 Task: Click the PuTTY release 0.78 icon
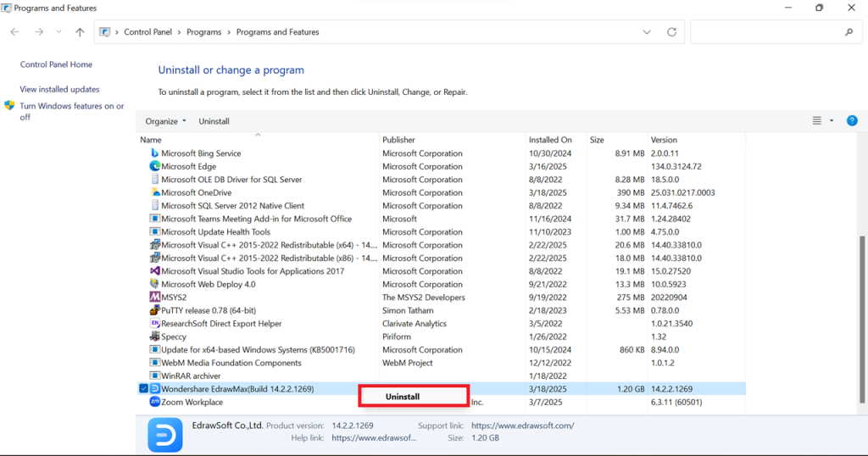point(155,310)
